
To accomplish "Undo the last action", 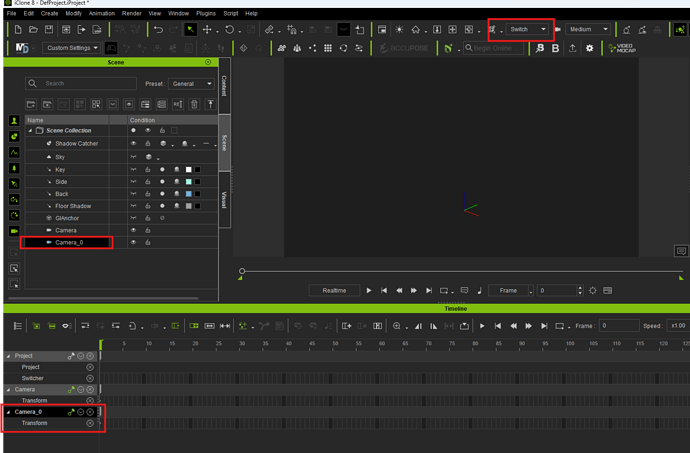I will [158, 29].
